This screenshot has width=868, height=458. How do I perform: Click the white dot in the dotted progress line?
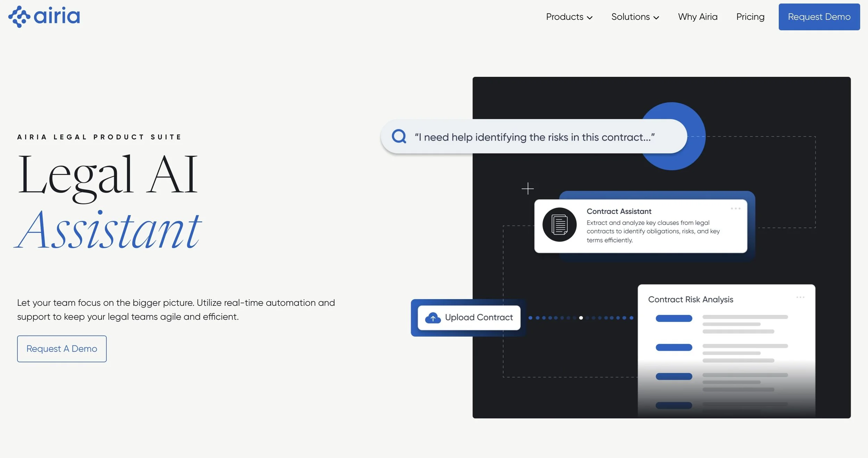pos(581,318)
